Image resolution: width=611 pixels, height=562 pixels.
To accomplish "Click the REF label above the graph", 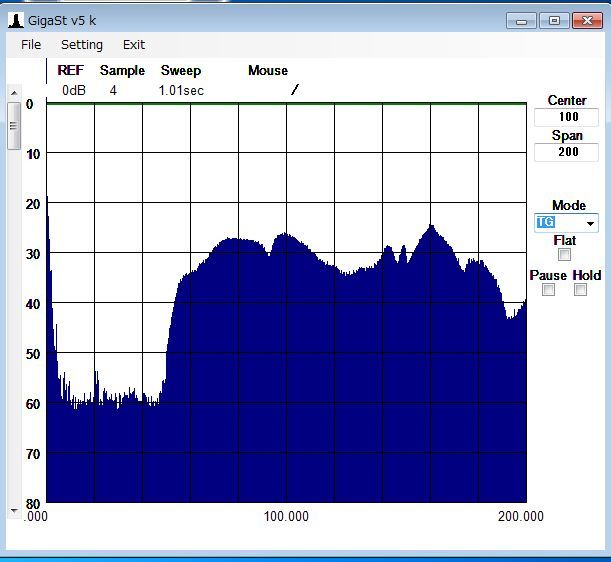I will coord(71,70).
